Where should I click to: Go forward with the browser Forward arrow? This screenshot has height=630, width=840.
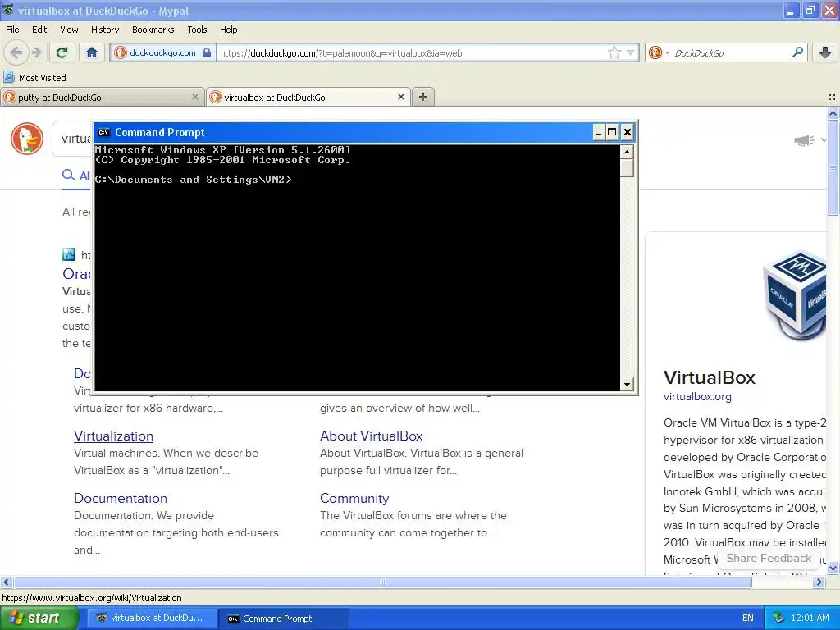(x=37, y=52)
